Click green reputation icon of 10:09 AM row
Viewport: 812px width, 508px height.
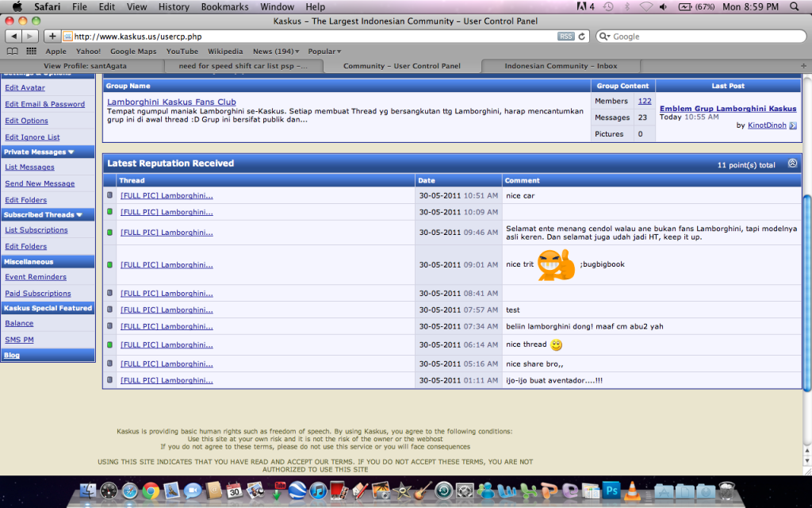(109, 212)
